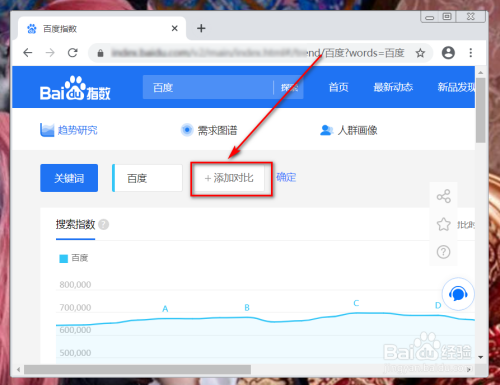Image resolution: width=500 pixels, height=385 pixels.
Task: Click the 700,000 axis label
Action: [75, 307]
